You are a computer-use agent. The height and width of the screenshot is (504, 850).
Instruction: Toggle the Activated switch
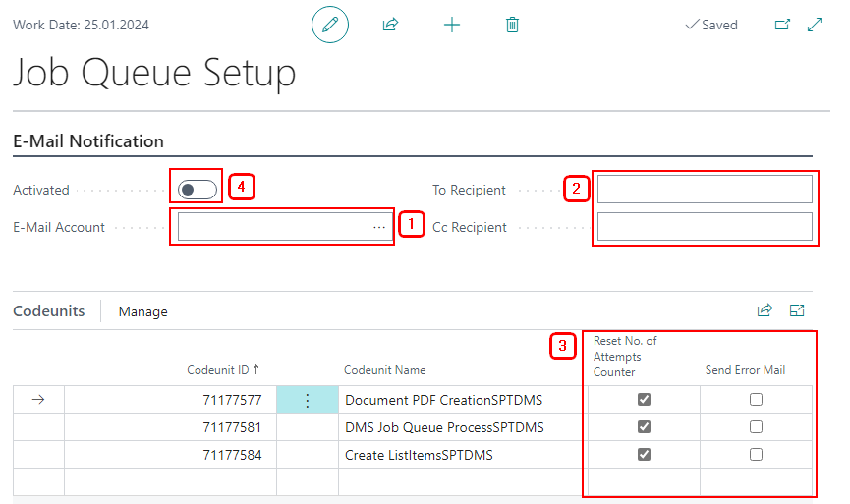198,190
